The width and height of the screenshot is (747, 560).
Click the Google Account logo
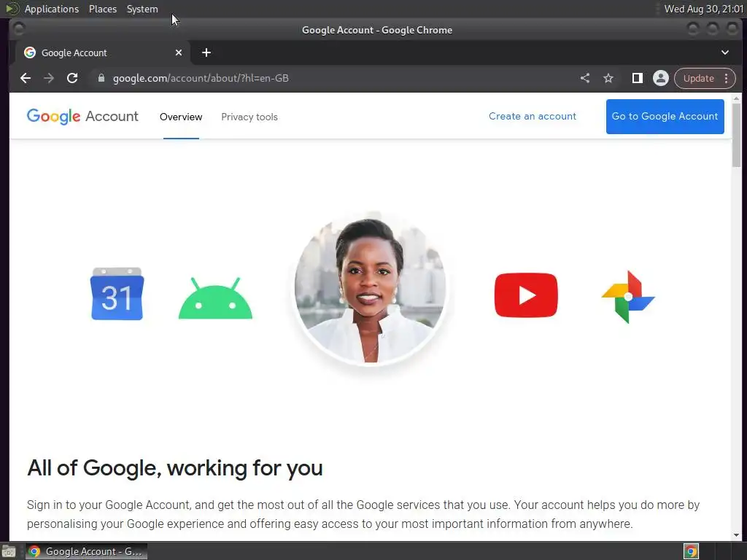pyautogui.click(x=82, y=117)
